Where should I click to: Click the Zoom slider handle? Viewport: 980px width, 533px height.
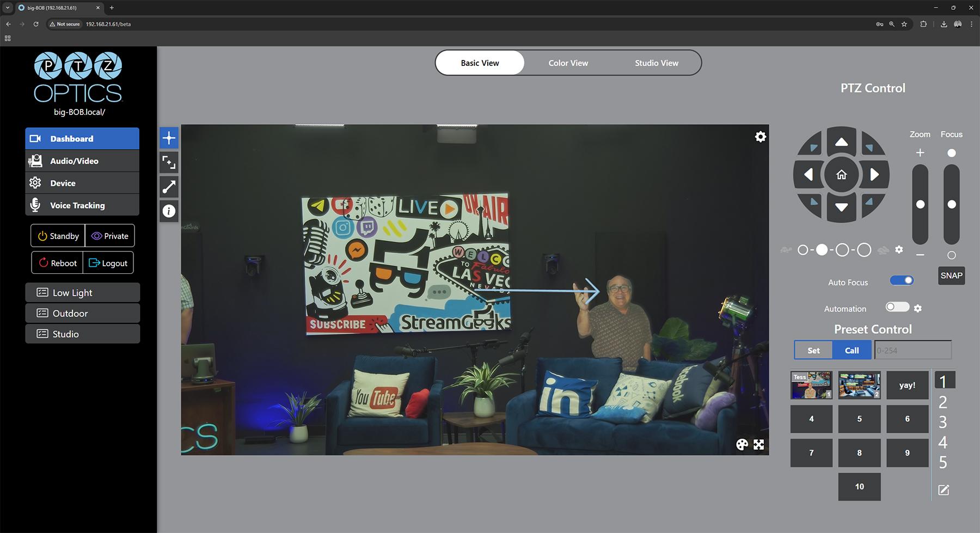920,204
